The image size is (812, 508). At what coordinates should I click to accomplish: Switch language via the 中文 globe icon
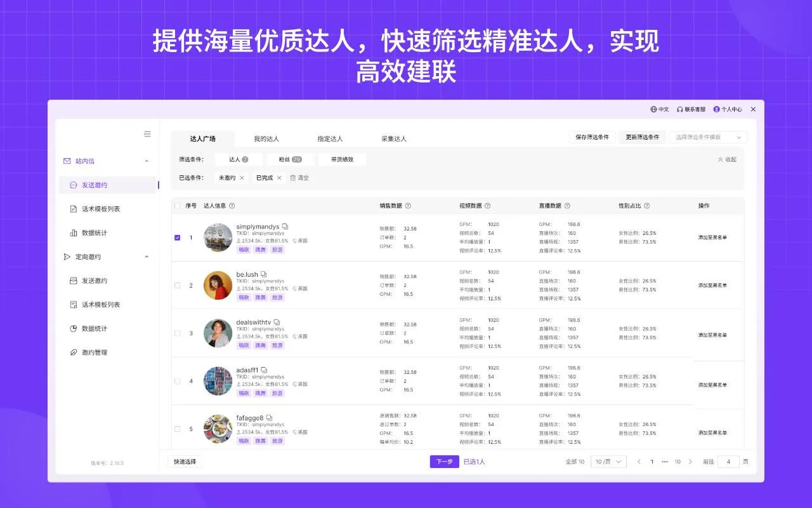[x=653, y=109]
